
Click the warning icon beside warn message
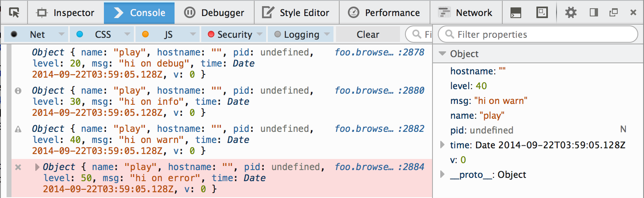(18, 129)
